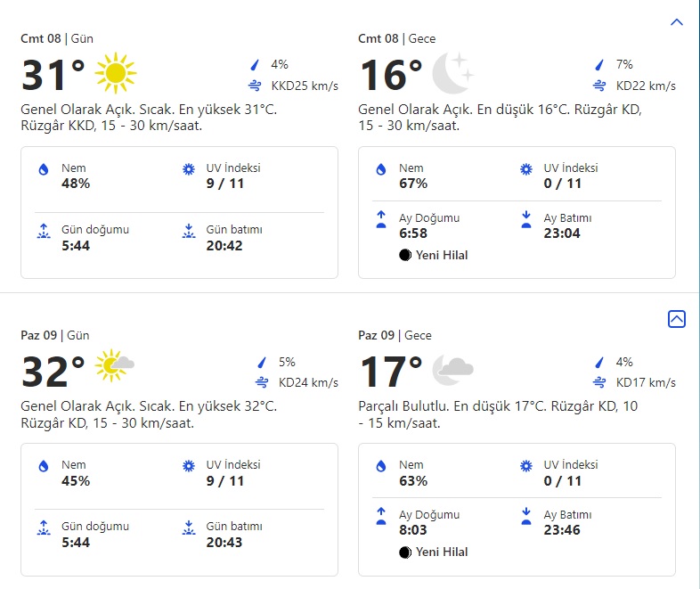
Task: Click the moonrise icon next to 8:03
Action: (x=381, y=518)
